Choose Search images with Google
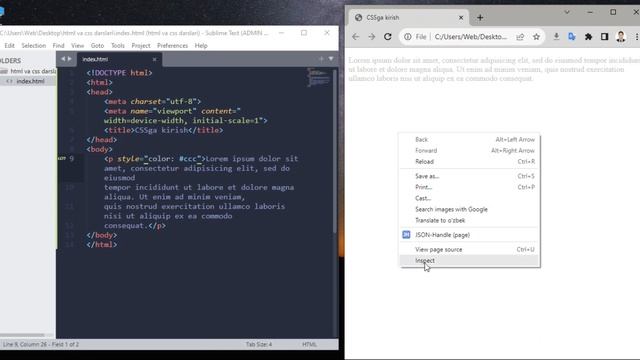Viewport: 640px width, 360px height. [x=469, y=209]
